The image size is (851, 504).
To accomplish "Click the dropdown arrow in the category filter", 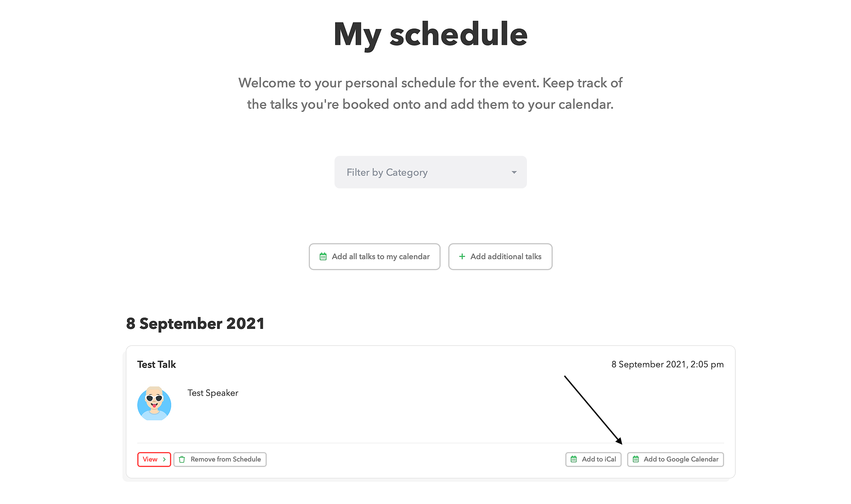I will pyautogui.click(x=514, y=172).
